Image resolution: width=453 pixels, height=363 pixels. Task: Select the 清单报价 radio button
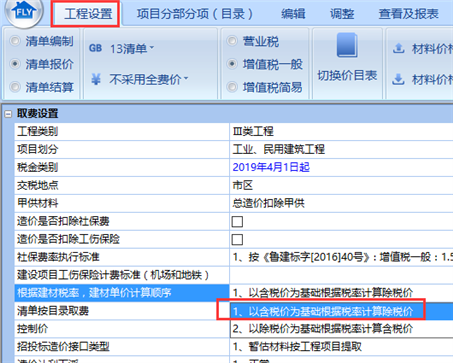[x=15, y=64]
